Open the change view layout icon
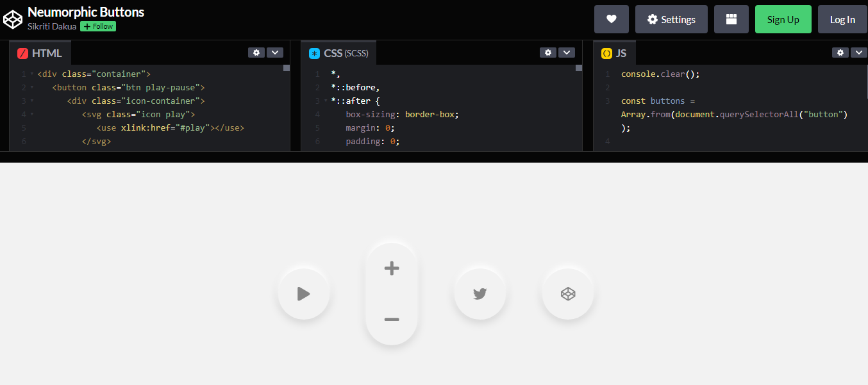 pos(731,19)
